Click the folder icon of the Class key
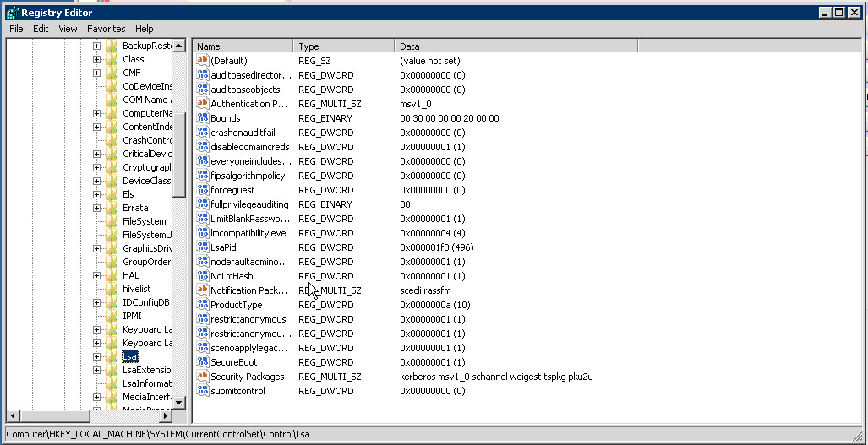This screenshot has width=868, height=445. [x=112, y=59]
